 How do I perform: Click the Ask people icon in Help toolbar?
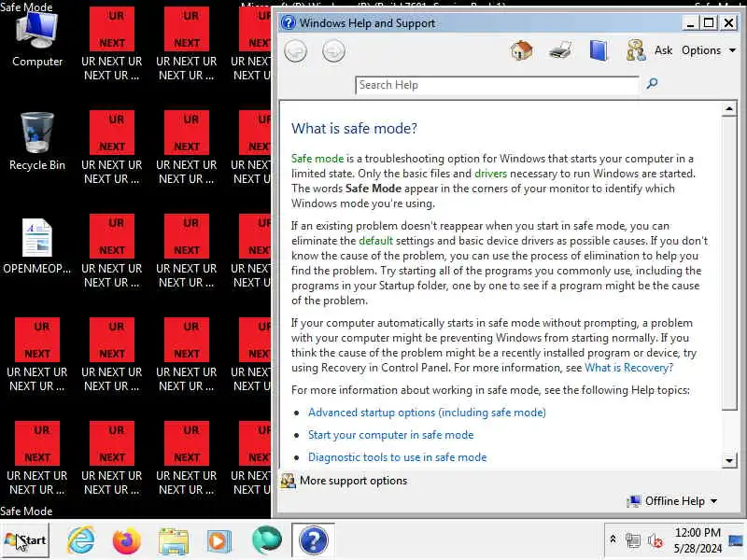[636, 50]
